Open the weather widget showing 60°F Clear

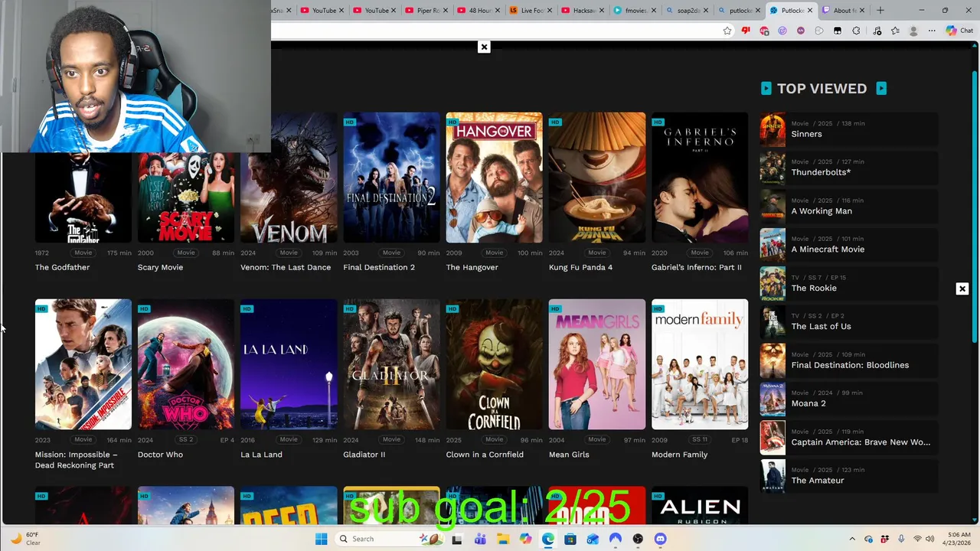pyautogui.click(x=25, y=539)
